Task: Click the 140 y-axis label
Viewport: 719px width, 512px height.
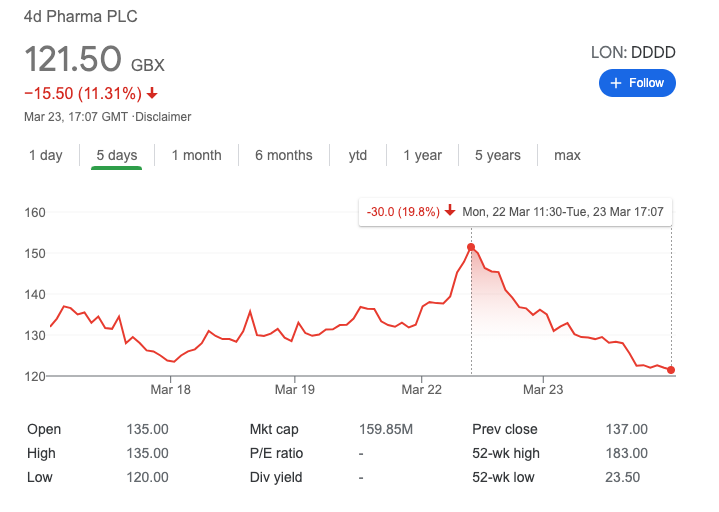Action: [x=35, y=294]
